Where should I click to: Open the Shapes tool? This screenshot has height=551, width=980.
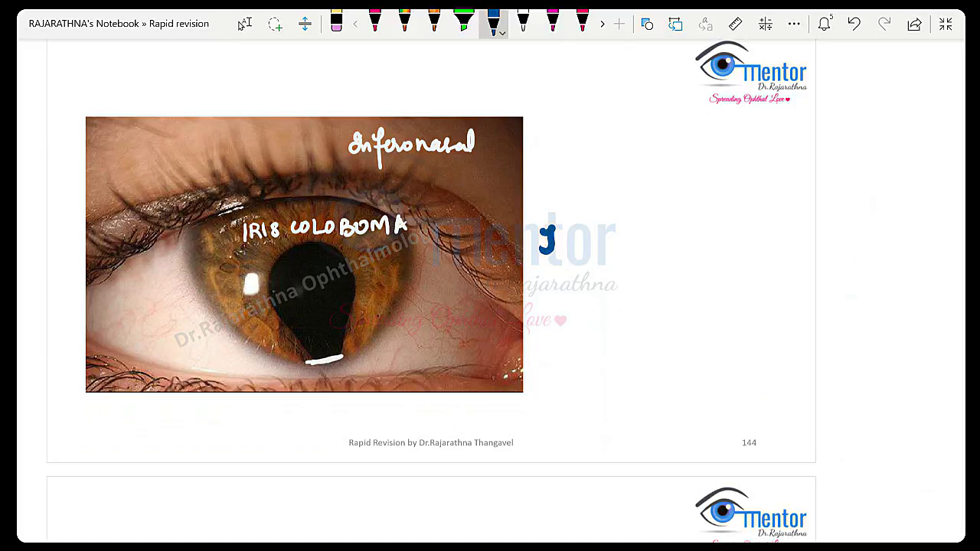[647, 24]
